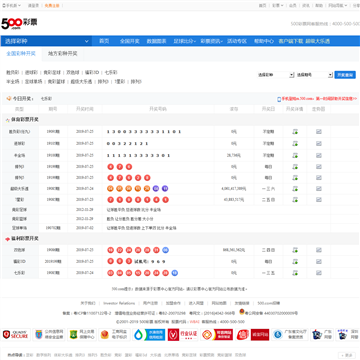Open the 500.com招聘 footer link

tap(269, 303)
